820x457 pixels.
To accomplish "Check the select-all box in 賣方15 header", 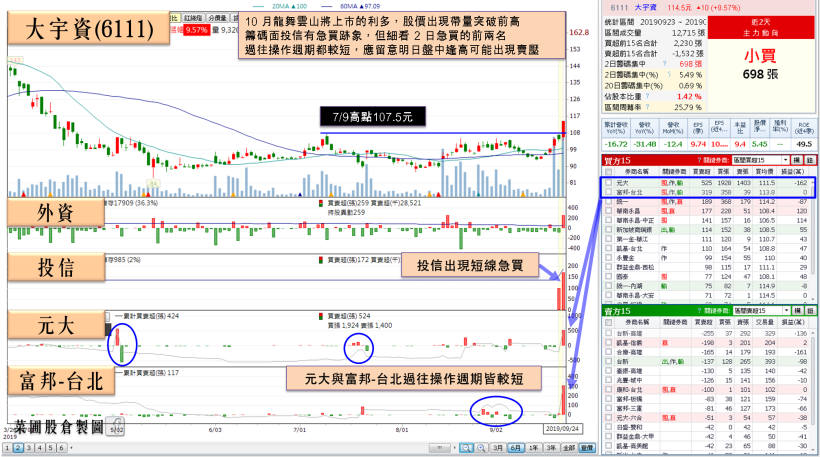I will [608, 322].
